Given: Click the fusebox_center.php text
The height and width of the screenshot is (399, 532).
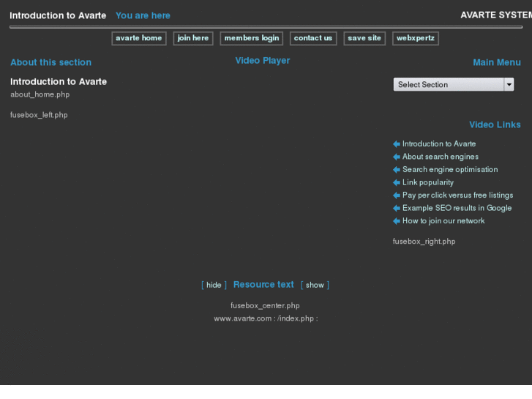Looking at the screenshot, I should 265,305.
